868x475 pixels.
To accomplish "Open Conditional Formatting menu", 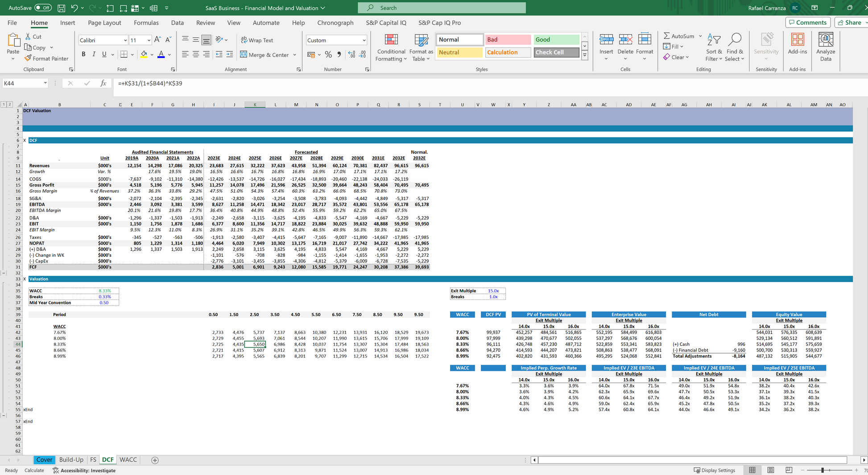I will pos(391,48).
